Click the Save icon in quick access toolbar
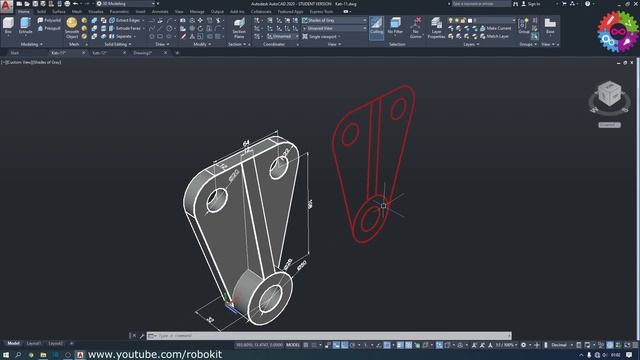This screenshot has width=640, height=360. tap(35, 4)
